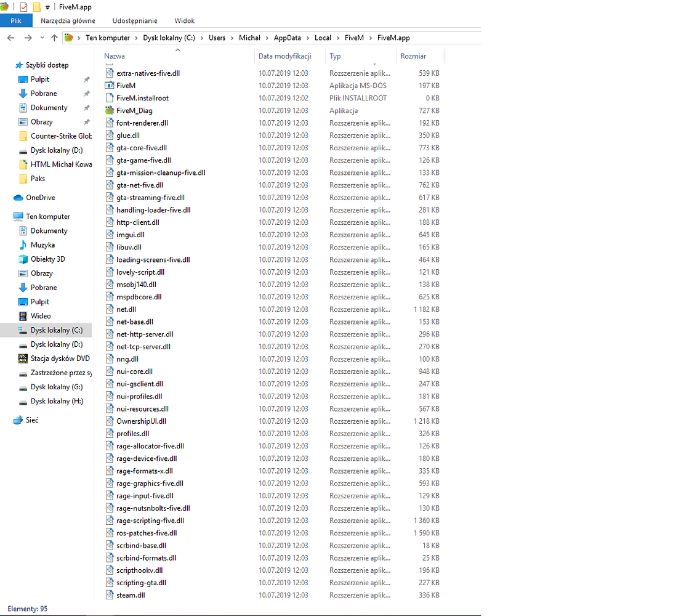Select file name lovely-script.dll

coord(140,272)
